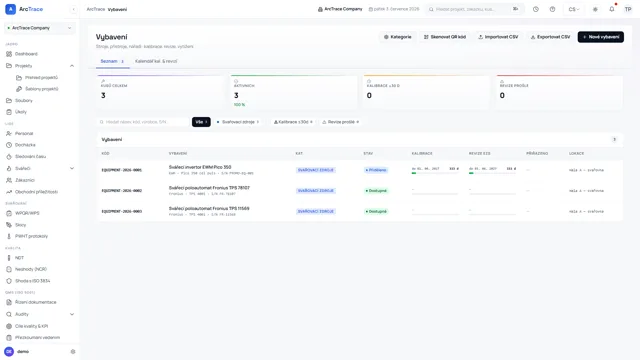Expand the Svářeči sidebar group
The width and height of the screenshot is (640, 360).
72,168
